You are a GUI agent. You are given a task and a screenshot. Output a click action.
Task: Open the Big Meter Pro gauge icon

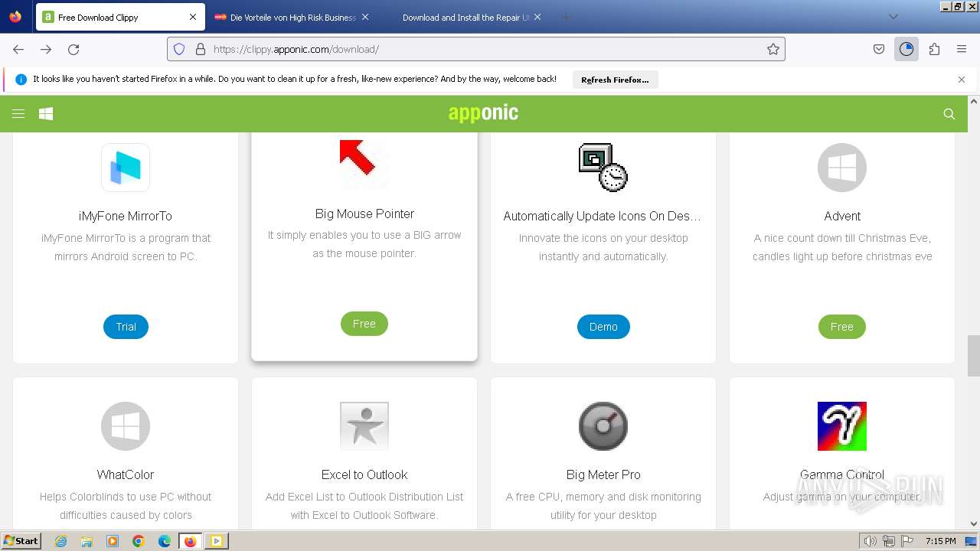(x=603, y=426)
